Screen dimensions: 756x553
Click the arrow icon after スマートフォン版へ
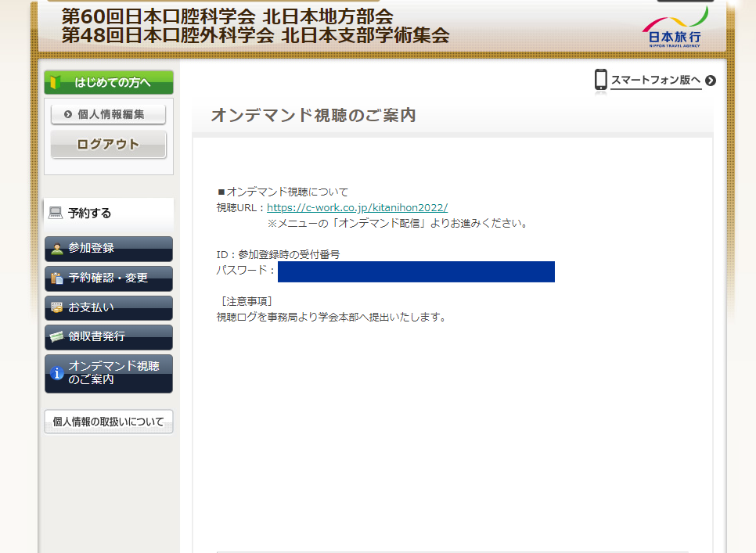click(x=710, y=81)
